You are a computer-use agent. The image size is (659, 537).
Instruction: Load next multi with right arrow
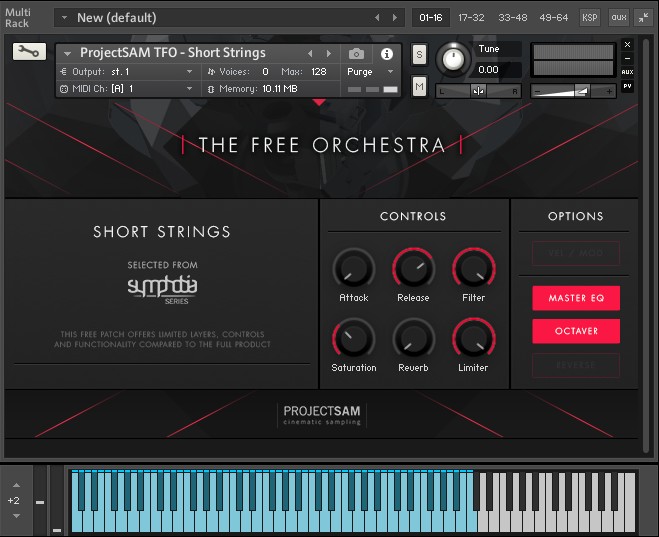coord(395,18)
